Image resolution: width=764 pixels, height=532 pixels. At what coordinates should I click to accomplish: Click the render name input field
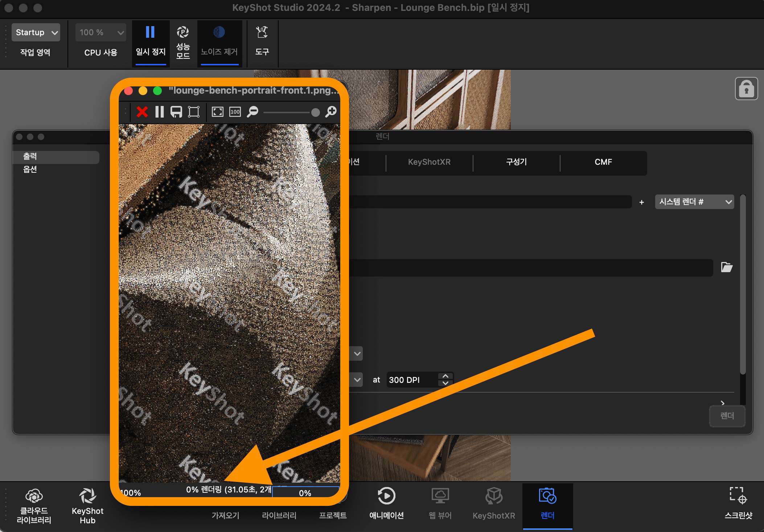point(490,202)
